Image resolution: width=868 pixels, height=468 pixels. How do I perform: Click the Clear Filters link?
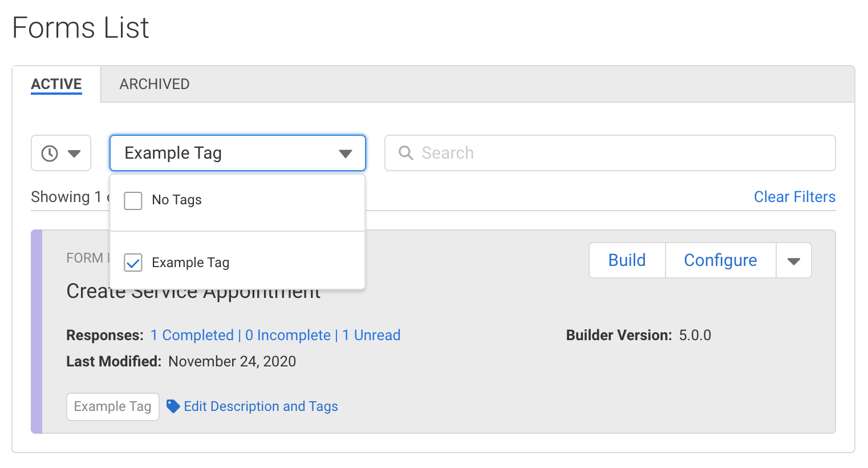(794, 197)
